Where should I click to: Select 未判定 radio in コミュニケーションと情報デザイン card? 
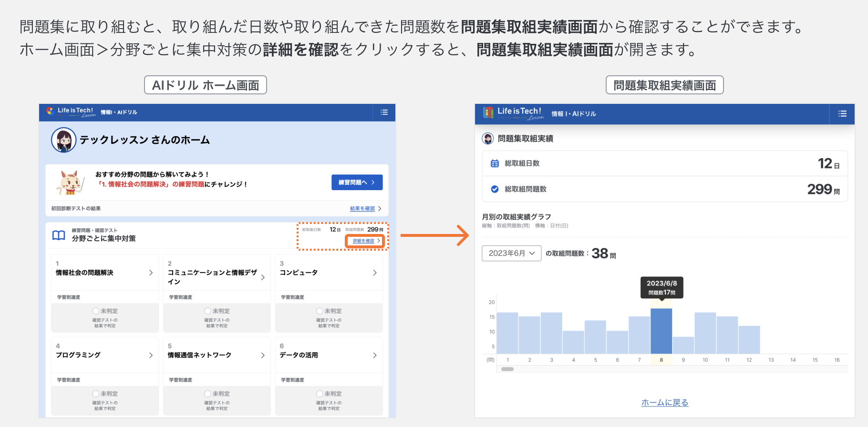pyautogui.click(x=207, y=311)
